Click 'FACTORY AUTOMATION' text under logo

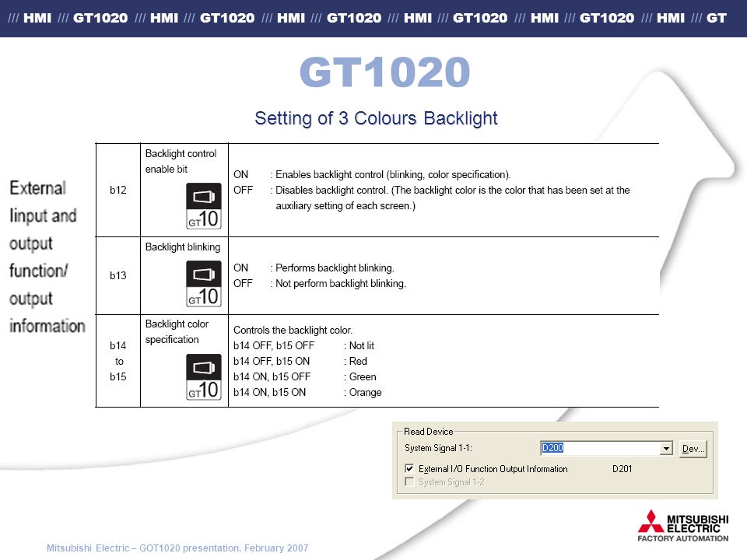click(683, 538)
